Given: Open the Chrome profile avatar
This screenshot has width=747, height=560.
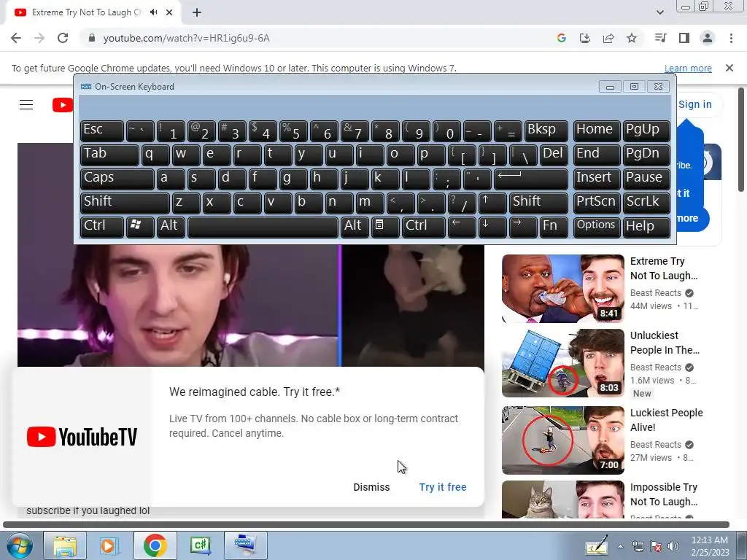Looking at the screenshot, I should click(x=708, y=38).
